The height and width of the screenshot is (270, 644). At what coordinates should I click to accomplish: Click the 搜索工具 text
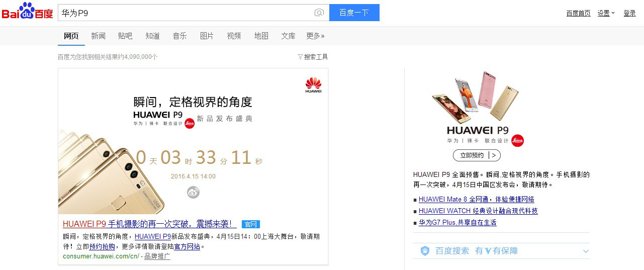tap(316, 57)
